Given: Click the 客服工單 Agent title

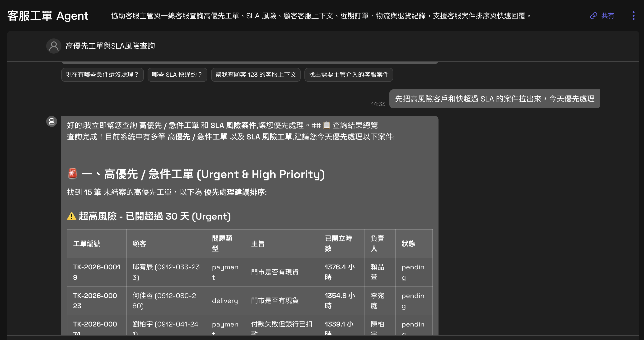Looking at the screenshot, I should point(48,16).
